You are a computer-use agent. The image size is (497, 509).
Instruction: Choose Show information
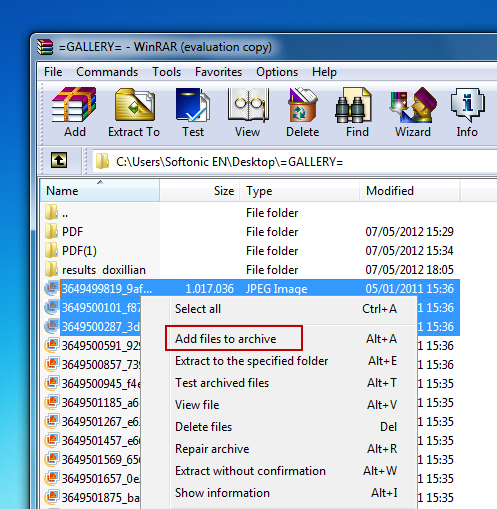point(278,493)
